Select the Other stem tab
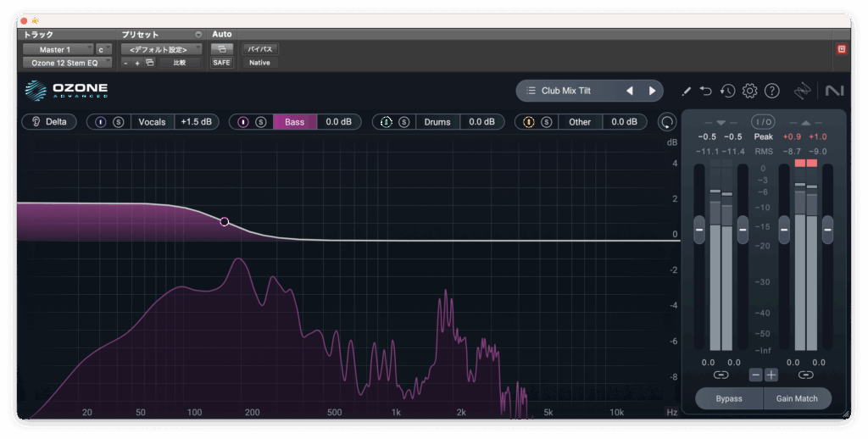 [x=580, y=122]
